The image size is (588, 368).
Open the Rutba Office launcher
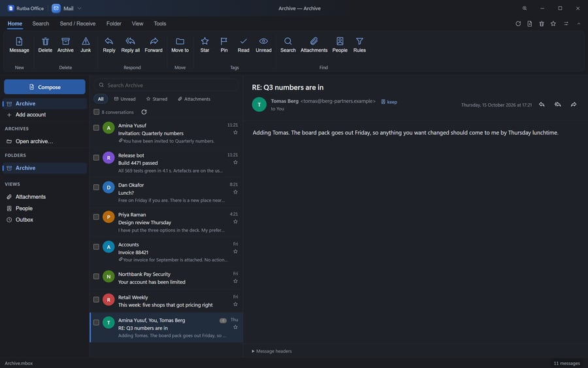coord(25,8)
